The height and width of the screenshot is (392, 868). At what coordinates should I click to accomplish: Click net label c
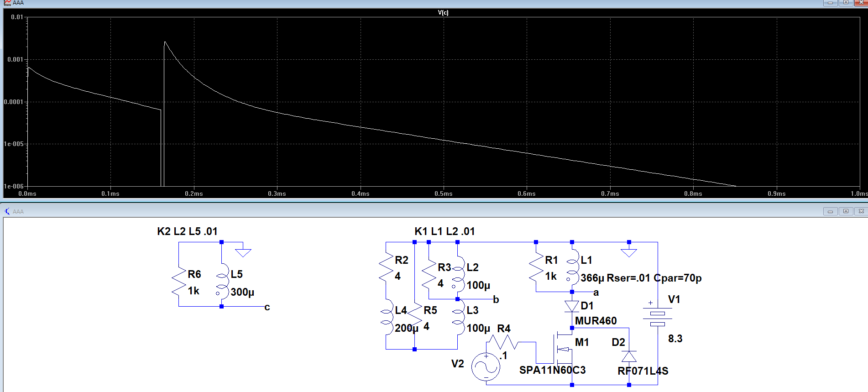267,307
